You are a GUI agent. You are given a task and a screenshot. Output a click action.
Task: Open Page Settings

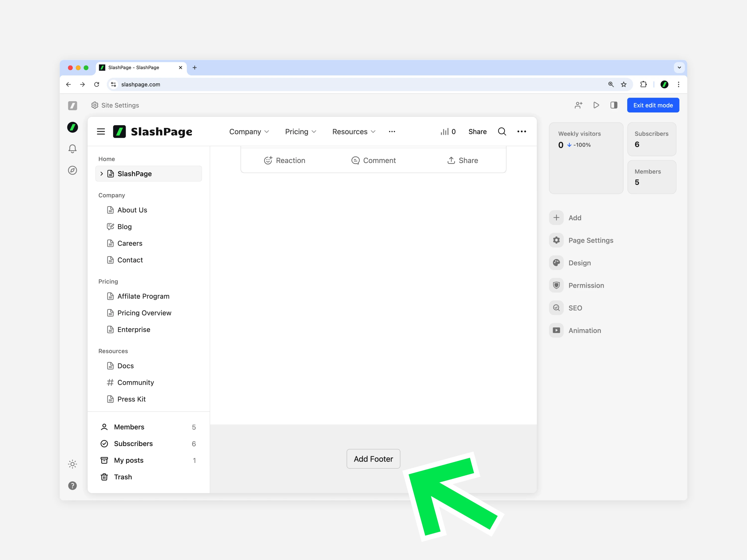coord(581,241)
